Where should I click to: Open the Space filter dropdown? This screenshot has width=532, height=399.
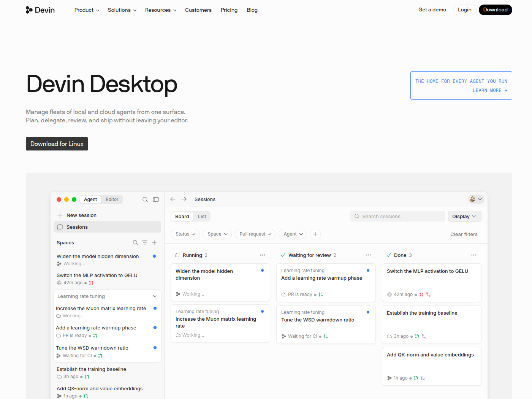[217, 234]
